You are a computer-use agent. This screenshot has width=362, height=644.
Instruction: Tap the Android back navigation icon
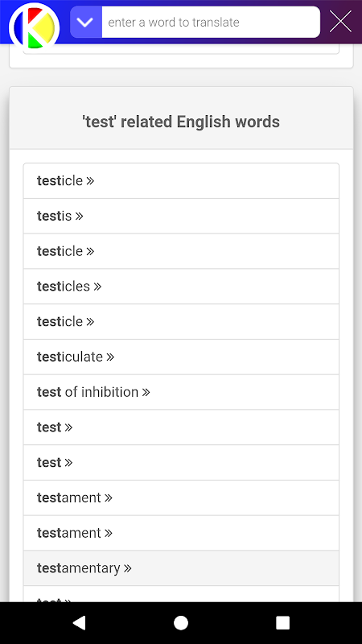[x=79, y=623]
